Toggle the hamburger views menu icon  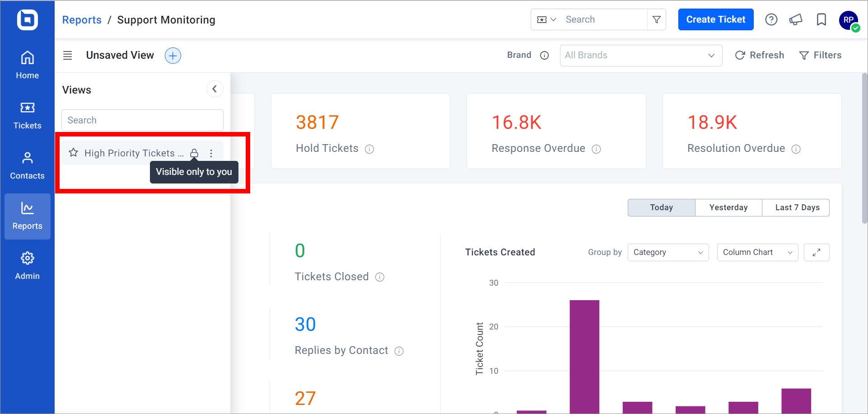click(67, 55)
